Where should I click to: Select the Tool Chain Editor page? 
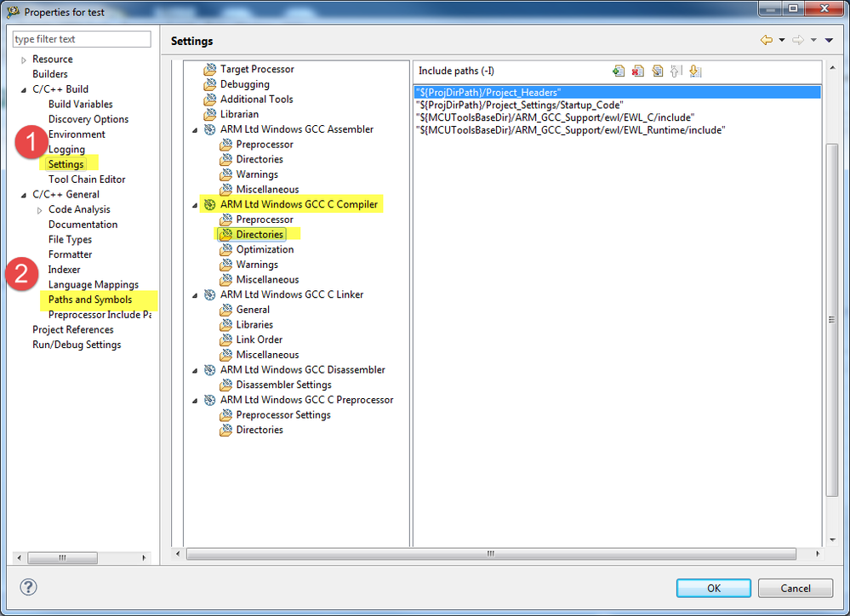point(87,180)
